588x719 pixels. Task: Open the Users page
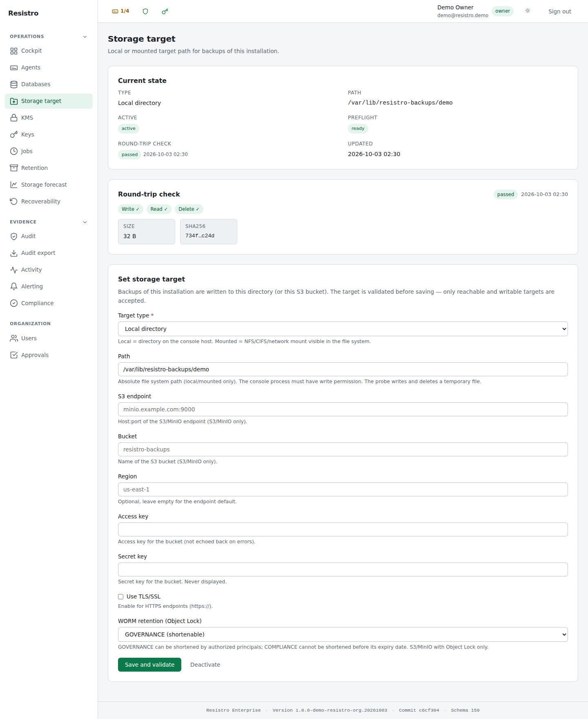49,338
